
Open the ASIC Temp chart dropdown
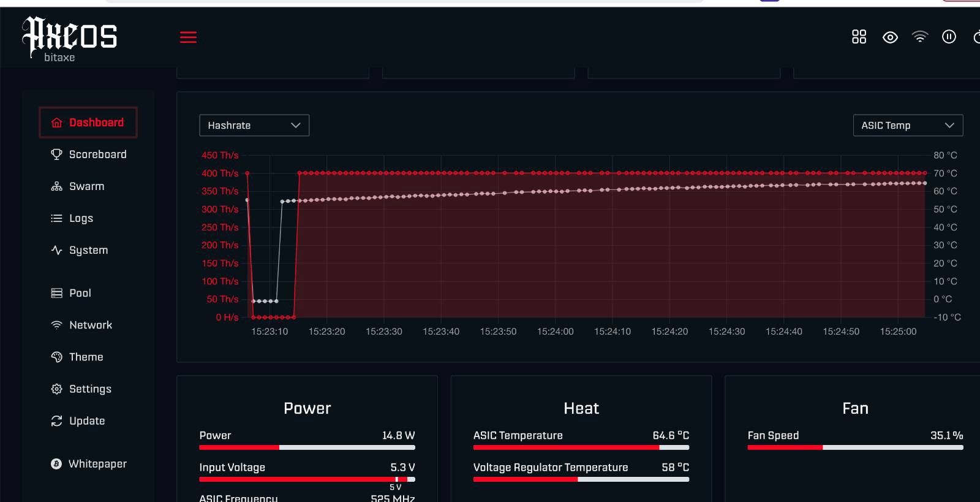tap(908, 125)
